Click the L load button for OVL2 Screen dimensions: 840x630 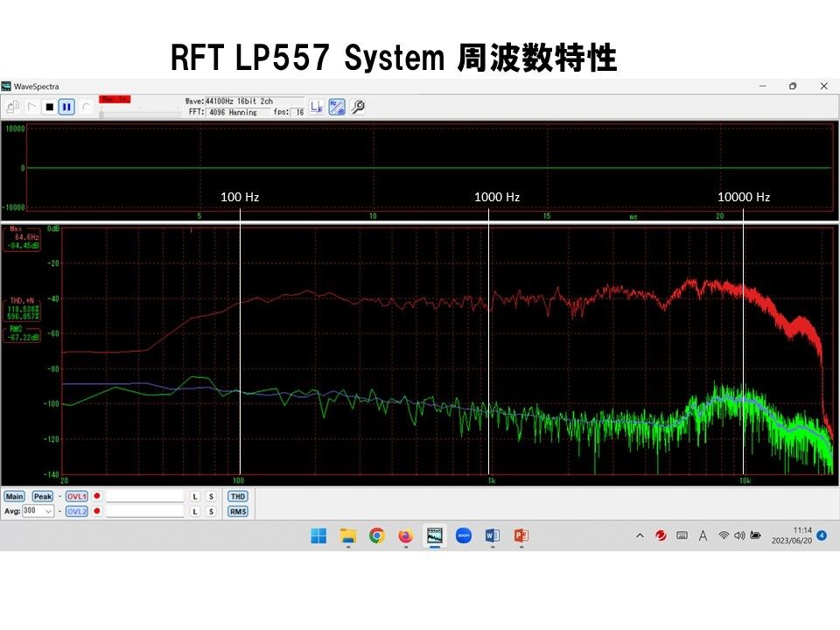pos(195,512)
